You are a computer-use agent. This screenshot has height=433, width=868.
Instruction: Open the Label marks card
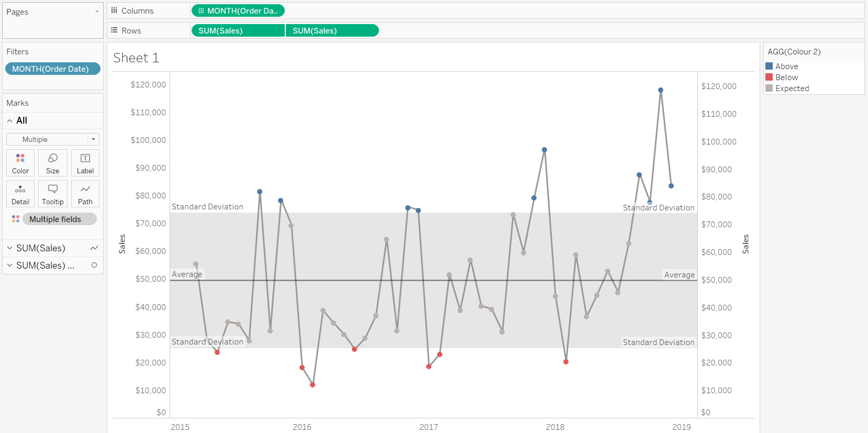pos(85,163)
